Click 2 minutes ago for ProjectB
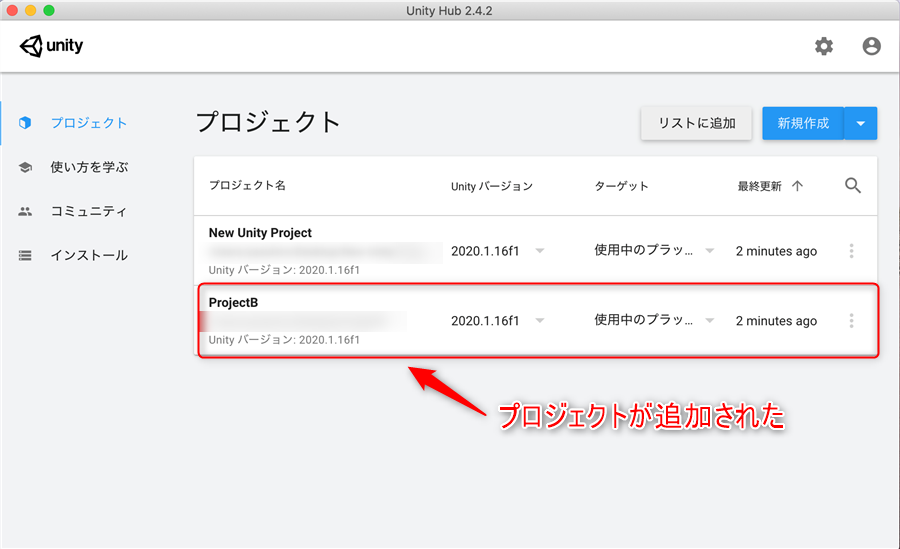 [776, 321]
